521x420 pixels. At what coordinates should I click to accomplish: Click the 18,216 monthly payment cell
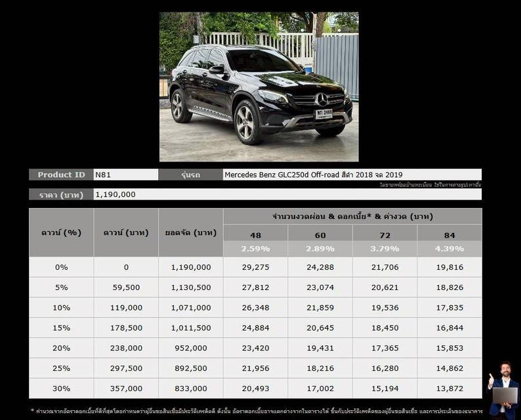pyautogui.click(x=320, y=368)
